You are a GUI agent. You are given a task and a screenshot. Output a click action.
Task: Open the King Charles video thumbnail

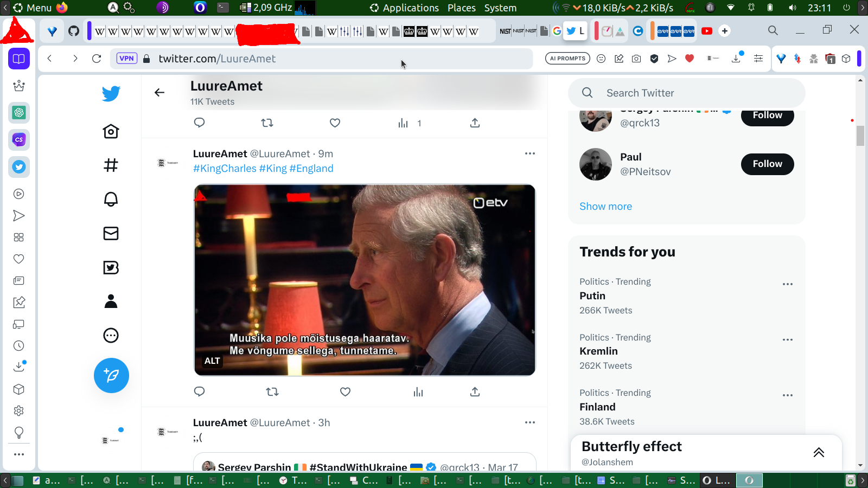click(x=365, y=280)
